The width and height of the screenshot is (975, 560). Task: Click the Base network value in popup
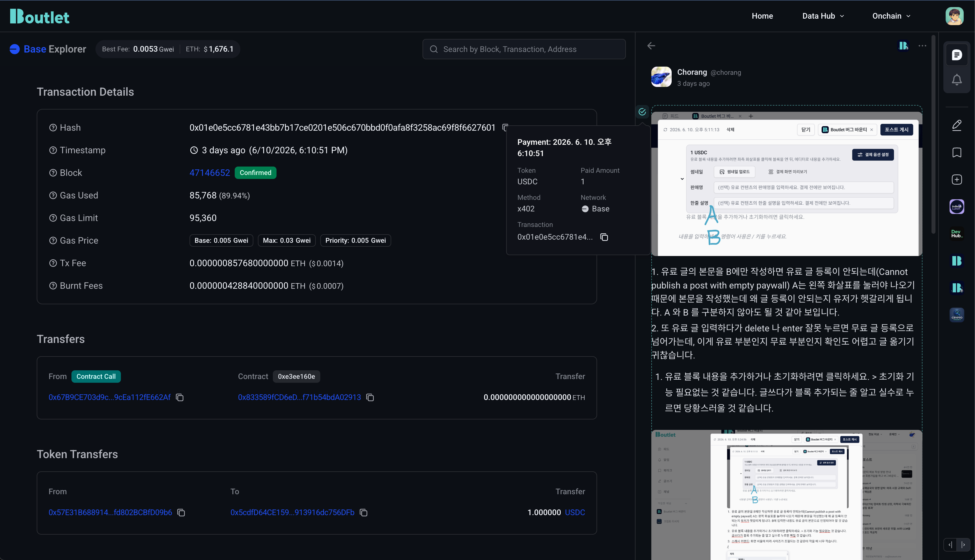(595, 209)
